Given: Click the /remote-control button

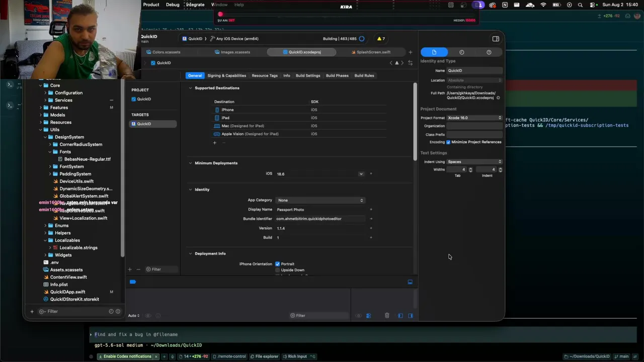Looking at the screenshot, I should (229, 356).
